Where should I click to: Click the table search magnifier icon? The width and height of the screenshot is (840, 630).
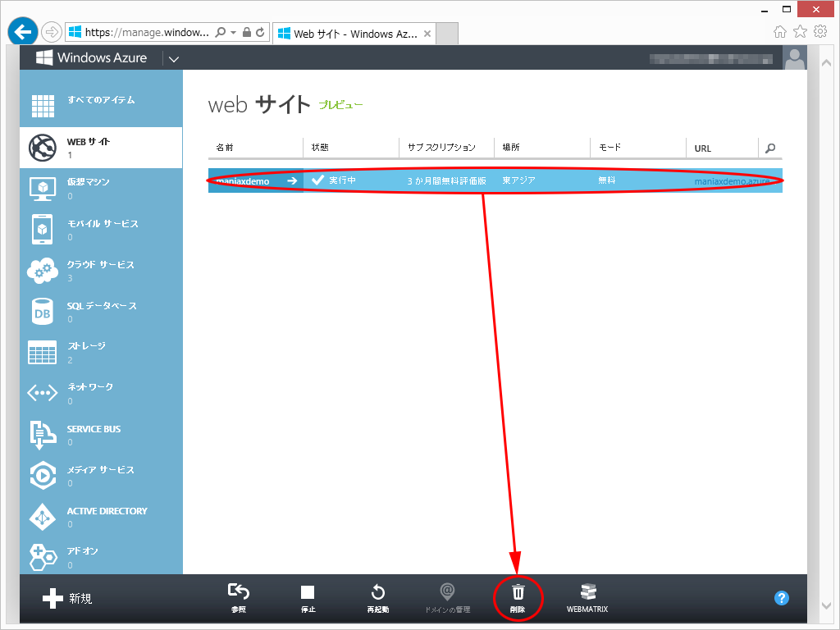click(770, 148)
